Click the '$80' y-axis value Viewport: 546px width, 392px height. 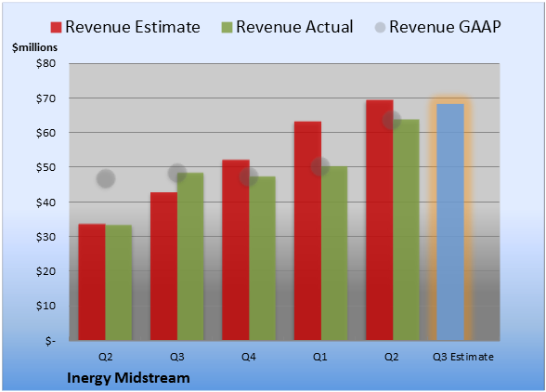tap(45, 63)
